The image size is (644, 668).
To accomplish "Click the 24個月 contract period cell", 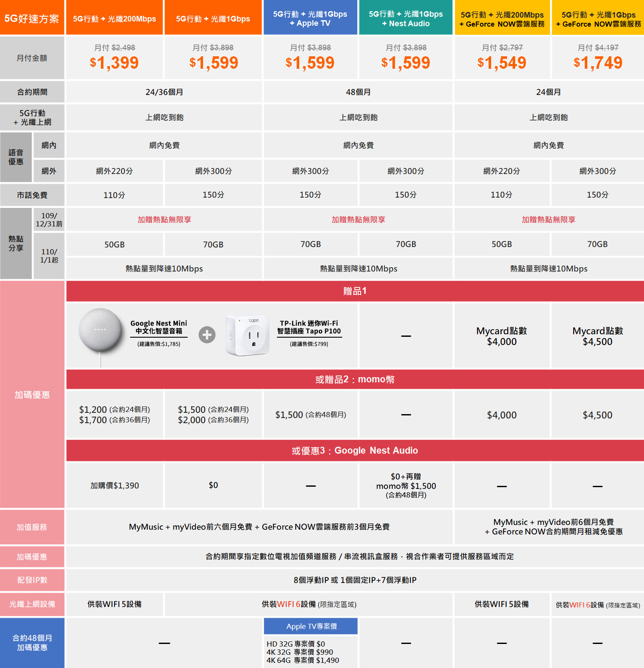I will point(549,92).
